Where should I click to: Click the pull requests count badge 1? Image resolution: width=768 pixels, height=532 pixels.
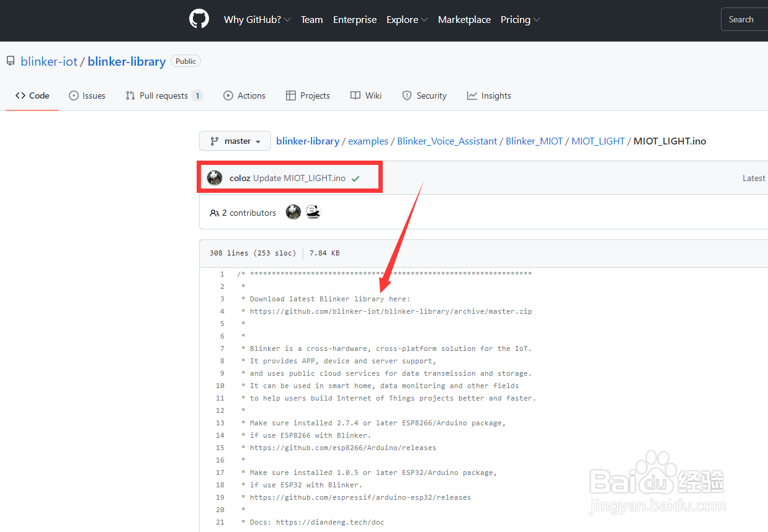(197, 95)
